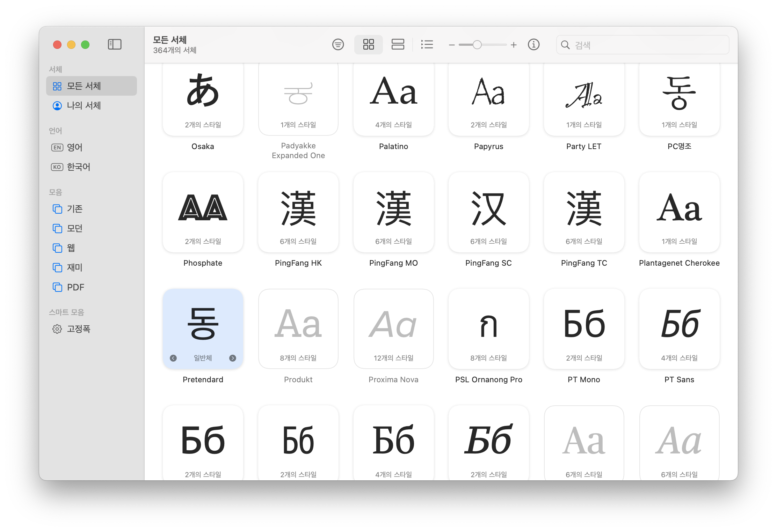777x532 pixels.
Task: Select 나의 서체 in sidebar
Action: coord(92,105)
